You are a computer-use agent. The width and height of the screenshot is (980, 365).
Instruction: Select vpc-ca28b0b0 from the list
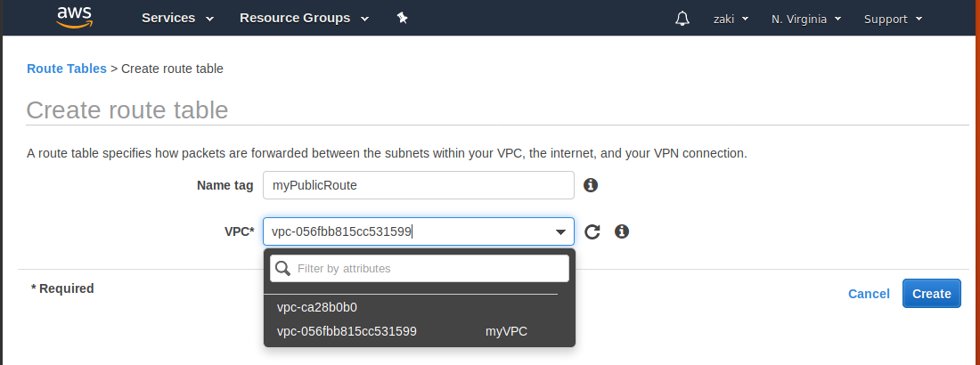coord(317,307)
